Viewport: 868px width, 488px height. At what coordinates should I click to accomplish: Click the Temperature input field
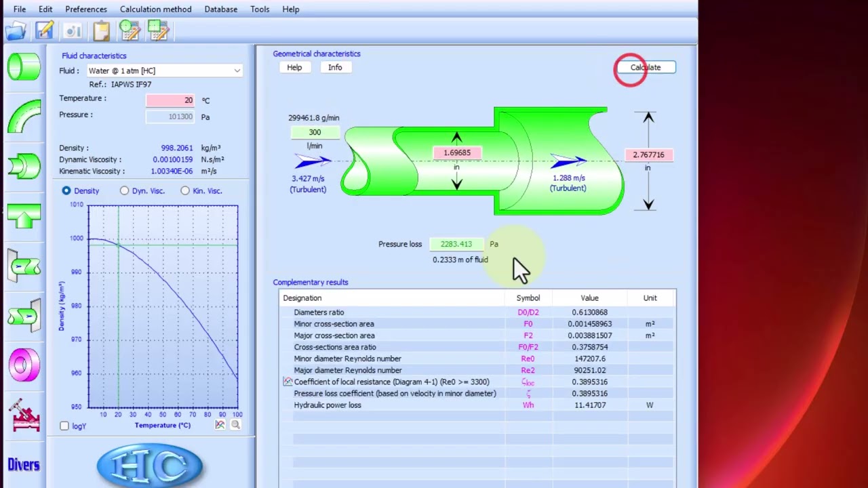(170, 100)
